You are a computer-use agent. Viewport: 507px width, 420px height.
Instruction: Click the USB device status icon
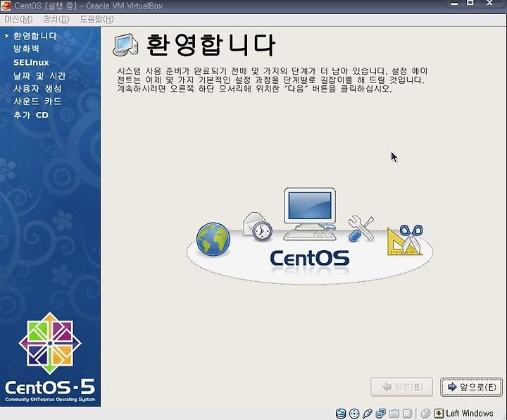coord(368,413)
